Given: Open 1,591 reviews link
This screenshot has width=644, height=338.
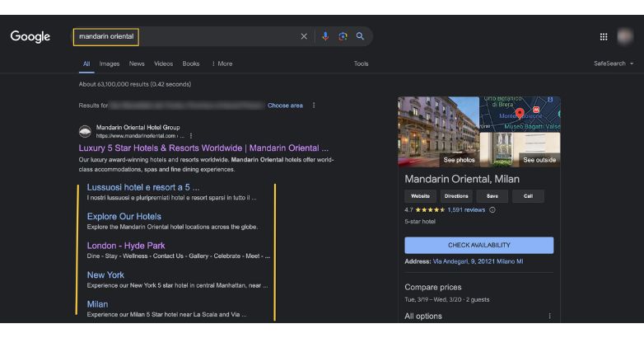Looking at the screenshot, I should point(466,209).
